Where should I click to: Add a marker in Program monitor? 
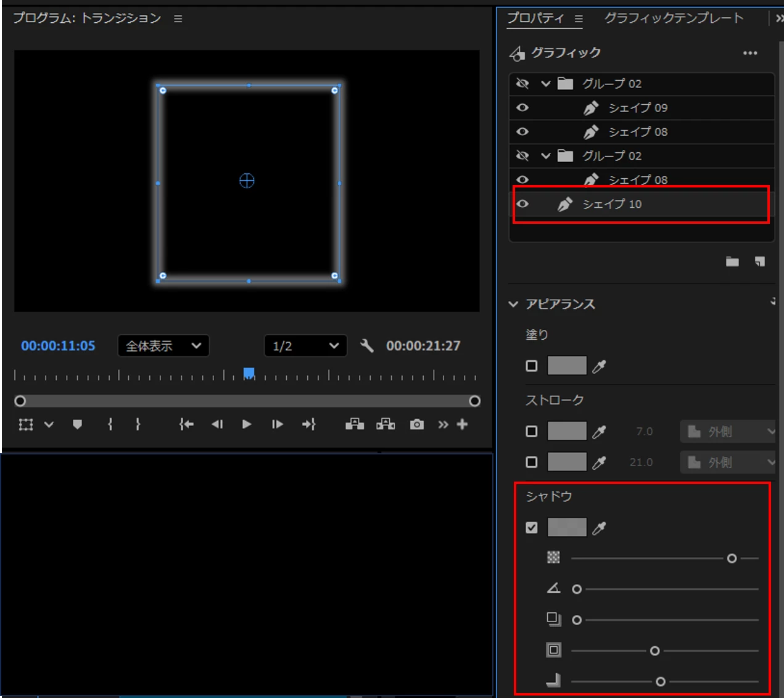coord(77,424)
